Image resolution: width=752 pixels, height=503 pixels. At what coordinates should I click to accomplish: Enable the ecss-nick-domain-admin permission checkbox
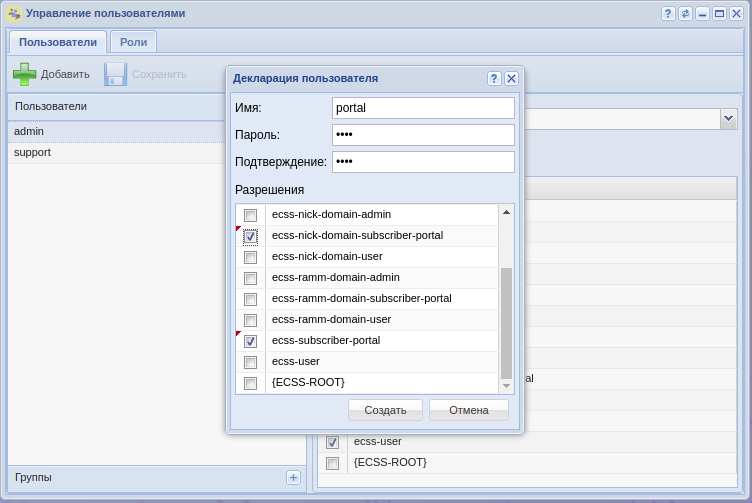(x=250, y=215)
